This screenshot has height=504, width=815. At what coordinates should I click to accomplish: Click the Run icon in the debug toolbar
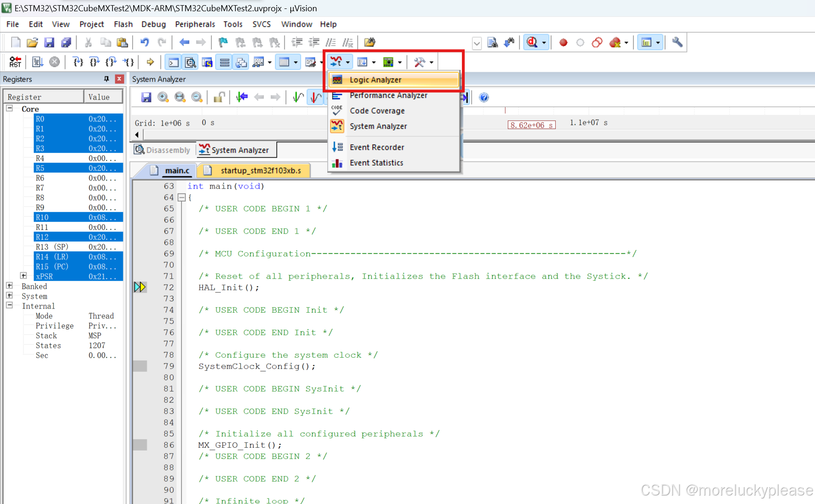click(x=38, y=62)
